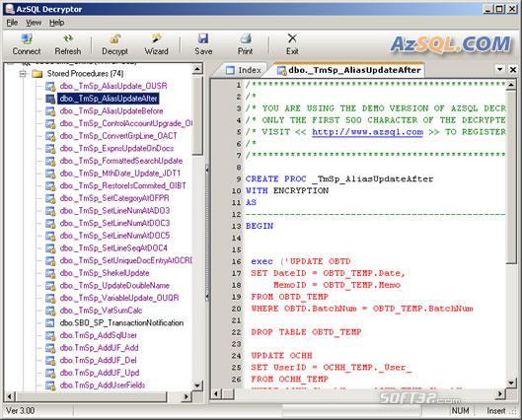Click icon beside dbo.TmSp_AddSqlUser

[50, 335]
